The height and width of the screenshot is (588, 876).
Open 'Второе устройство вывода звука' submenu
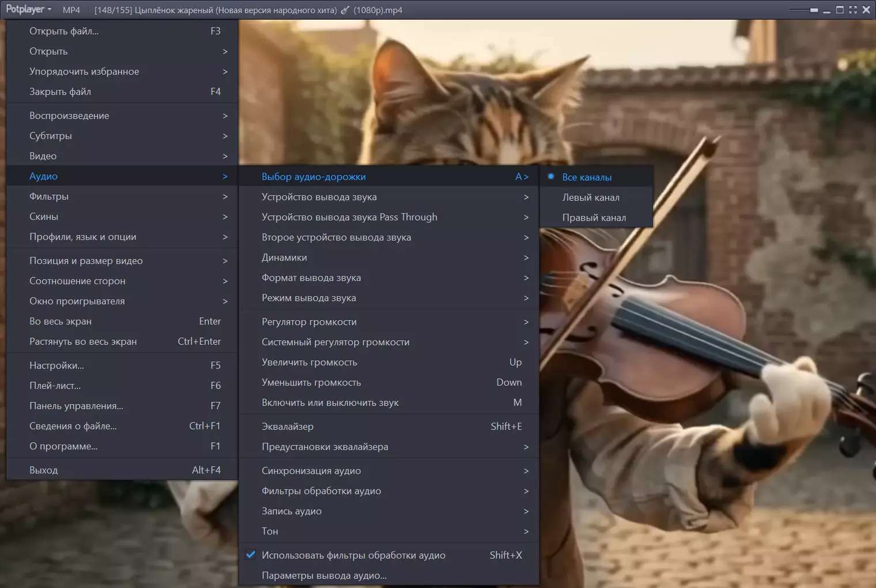389,238
